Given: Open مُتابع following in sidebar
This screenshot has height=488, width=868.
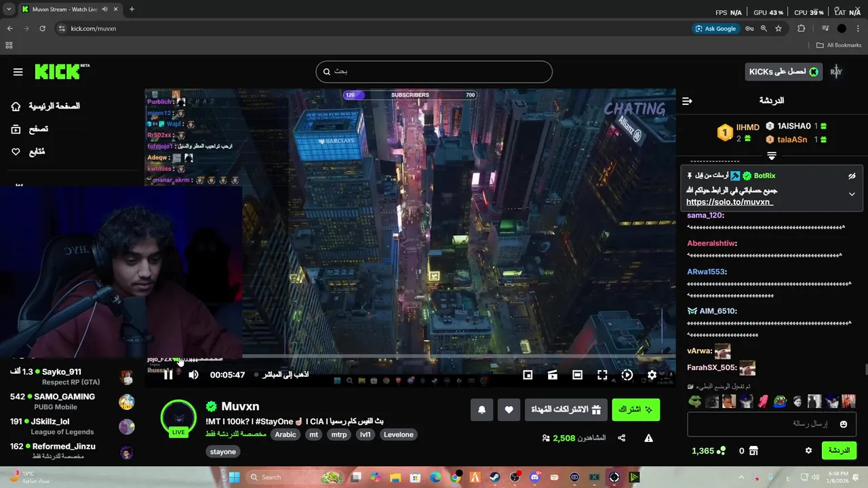Looking at the screenshot, I should click(x=28, y=152).
